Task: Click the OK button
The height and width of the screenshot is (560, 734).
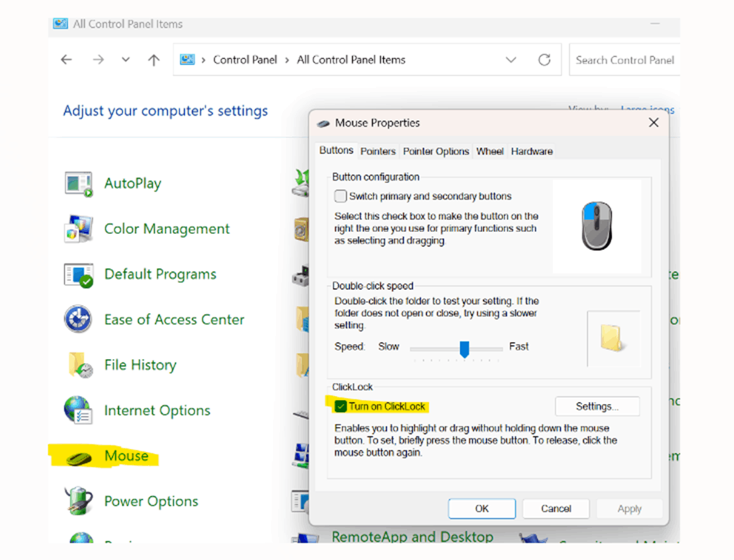Action: tap(482, 508)
